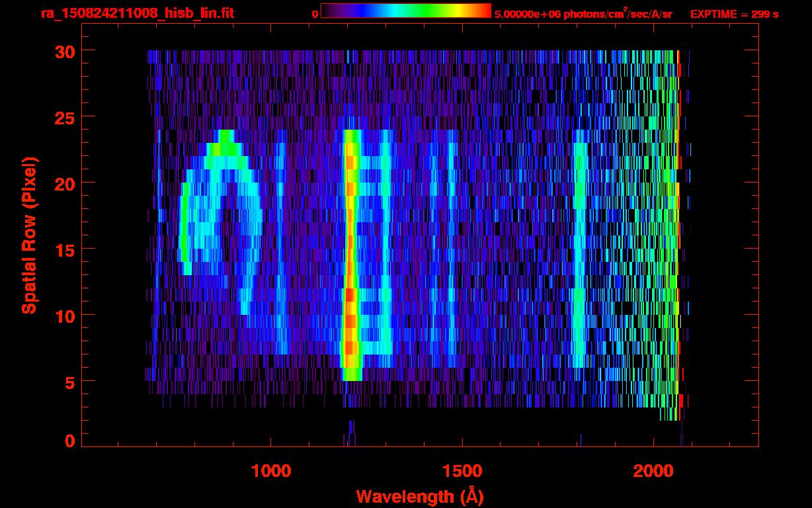Screen dimensions: 812x508
Task: Select the 1000 wavelength tick label
Action: click(x=271, y=470)
